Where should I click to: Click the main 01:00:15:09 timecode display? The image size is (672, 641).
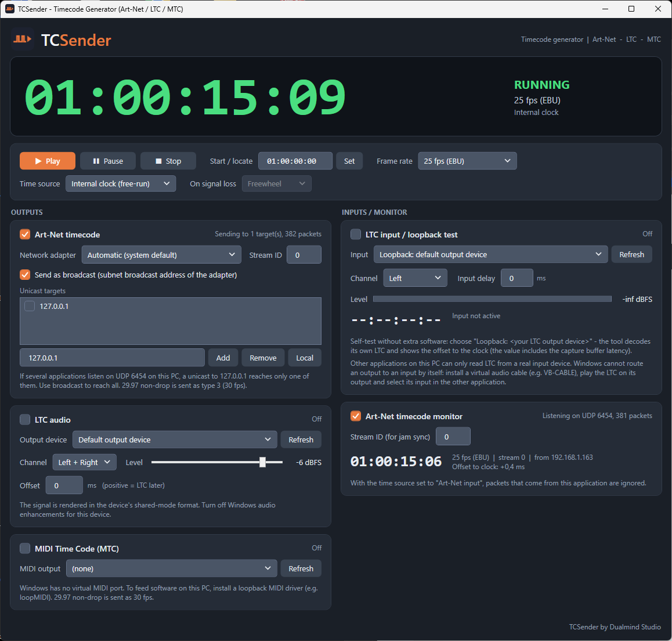pos(185,98)
